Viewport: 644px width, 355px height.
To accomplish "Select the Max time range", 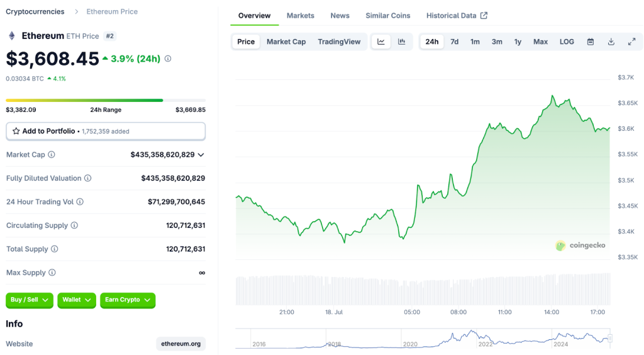I will click(x=540, y=42).
